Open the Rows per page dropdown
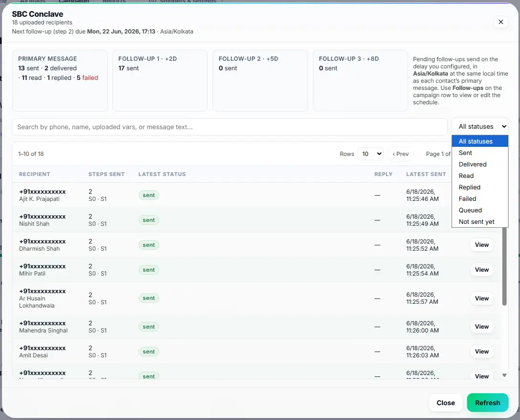The height and width of the screenshot is (420, 520). [x=370, y=154]
